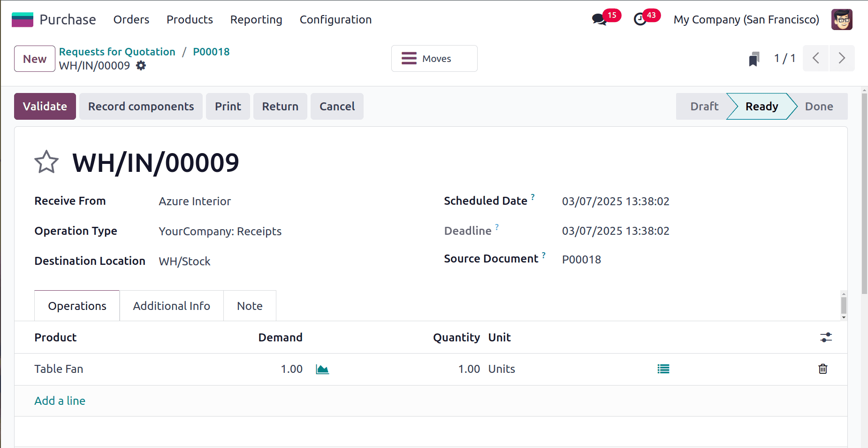Open the activities clock icon
Viewport: 868px width, 448px height.
pos(640,19)
